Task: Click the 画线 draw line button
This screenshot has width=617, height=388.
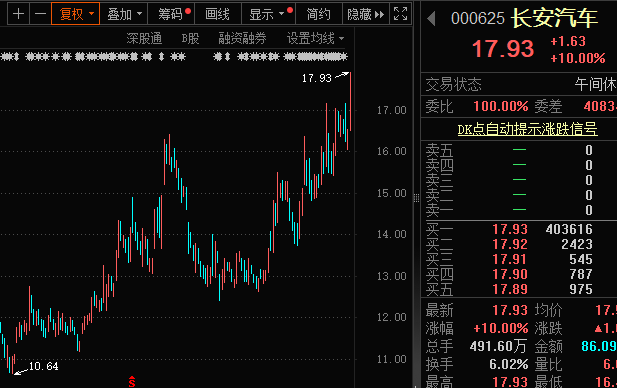Action: (217, 14)
